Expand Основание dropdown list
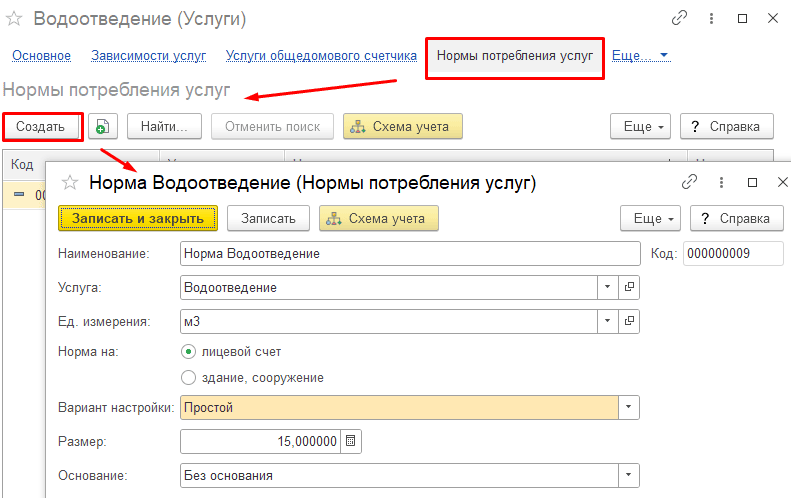Image resolution: width=791 pixels, height=498 pixels. (x=629, y=475)
